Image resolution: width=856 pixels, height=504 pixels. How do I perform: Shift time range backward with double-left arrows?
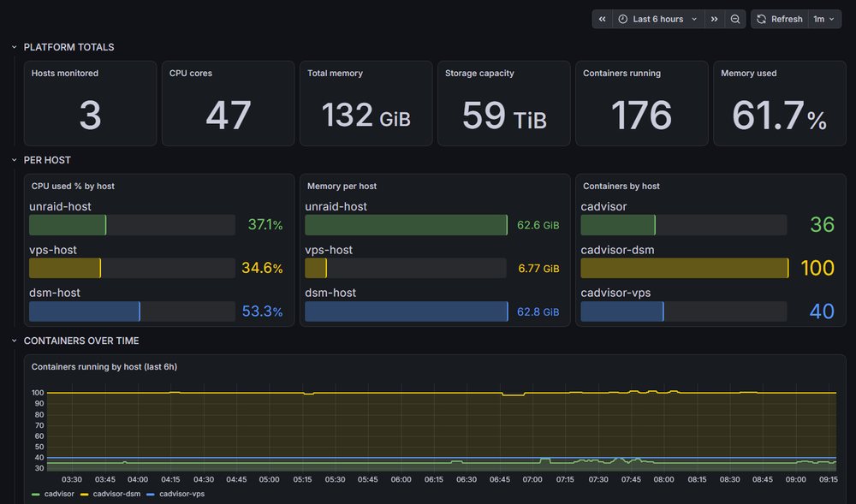pyautogui.click(x=602, y=19)
